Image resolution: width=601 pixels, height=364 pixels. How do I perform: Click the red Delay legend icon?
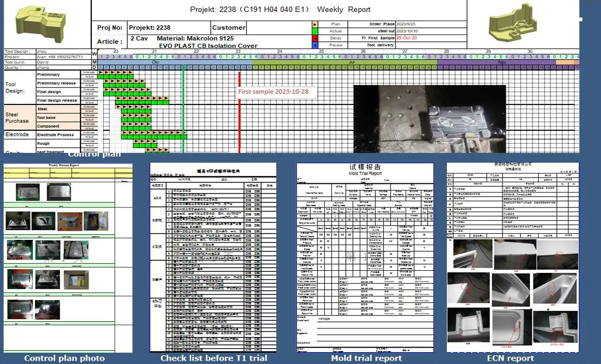pos(315,38)
